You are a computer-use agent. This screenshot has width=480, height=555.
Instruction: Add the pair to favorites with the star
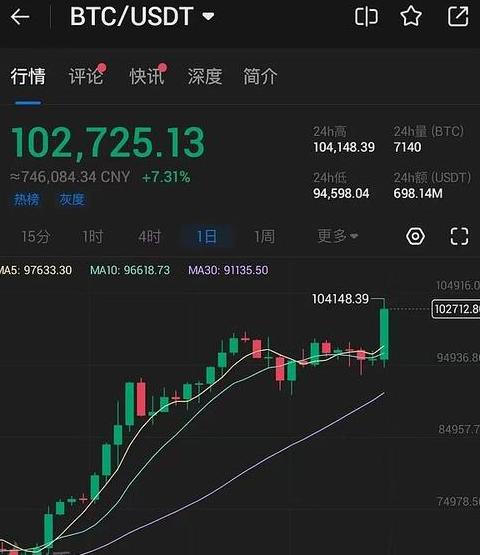[x=411, y=17]
